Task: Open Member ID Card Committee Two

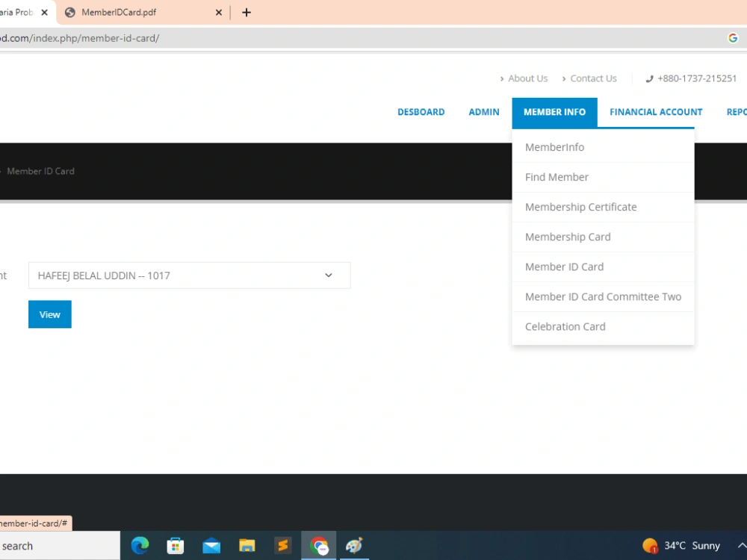Action: [603, 296]
